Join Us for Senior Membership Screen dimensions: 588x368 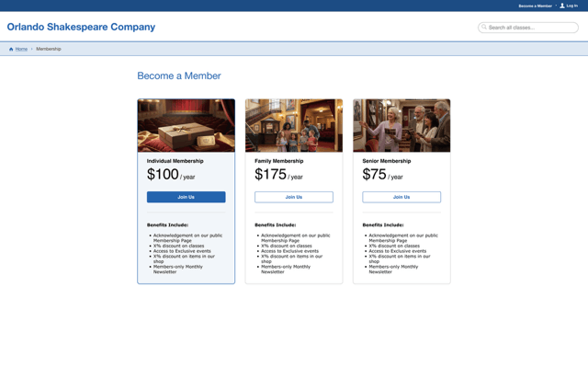coord(401,197)
